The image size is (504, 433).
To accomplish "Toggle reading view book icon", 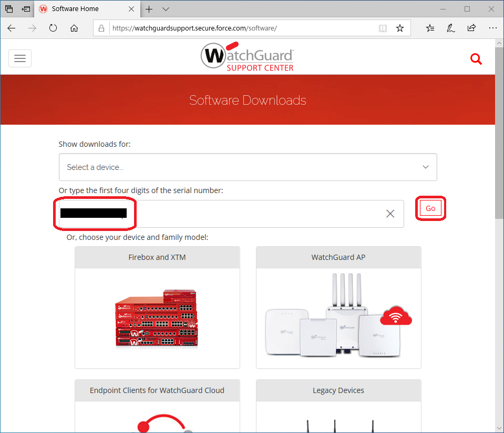I will 383,28.
